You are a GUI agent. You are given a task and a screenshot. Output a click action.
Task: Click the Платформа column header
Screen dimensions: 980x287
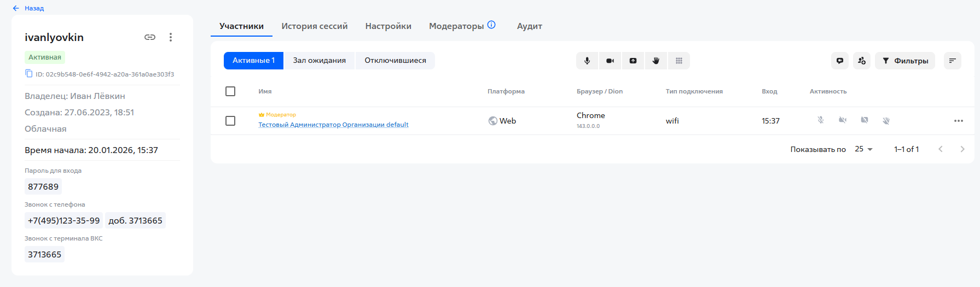point(506,91)
